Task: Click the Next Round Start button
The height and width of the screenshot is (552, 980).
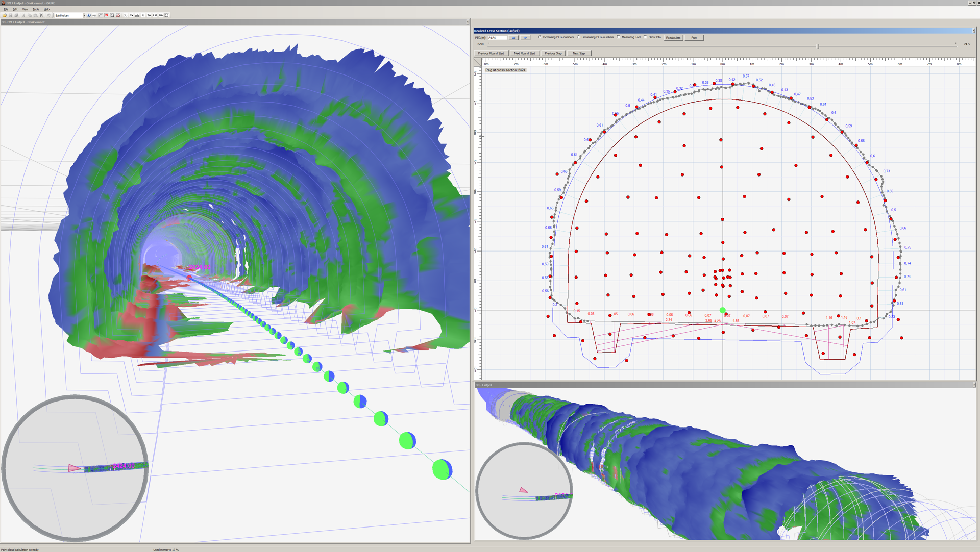Action: (524, 53)
